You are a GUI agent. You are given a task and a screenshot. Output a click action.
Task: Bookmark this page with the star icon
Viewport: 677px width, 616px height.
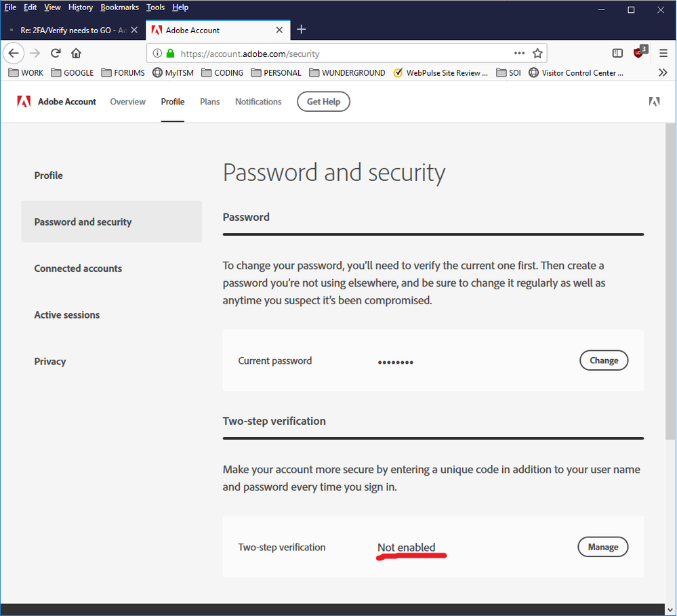(537, 53)
